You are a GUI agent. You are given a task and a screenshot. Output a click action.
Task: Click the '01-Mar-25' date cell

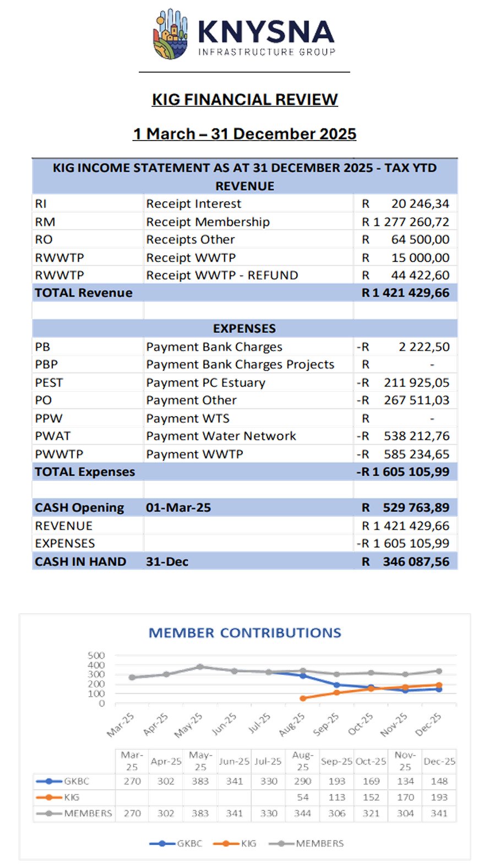click(178, 508)
